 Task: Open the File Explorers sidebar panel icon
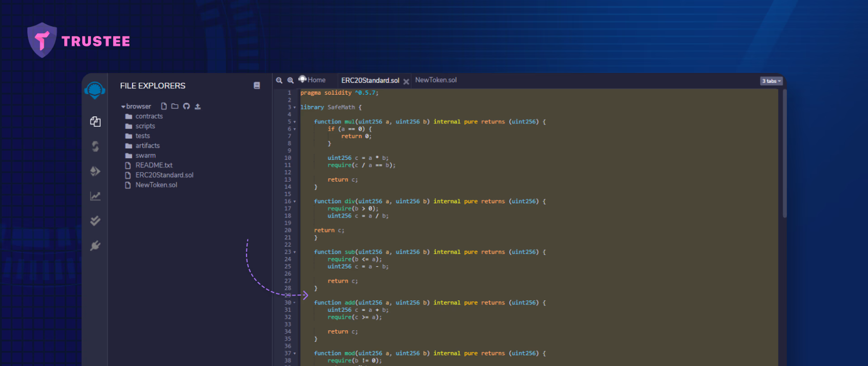[x=95, y=121]
